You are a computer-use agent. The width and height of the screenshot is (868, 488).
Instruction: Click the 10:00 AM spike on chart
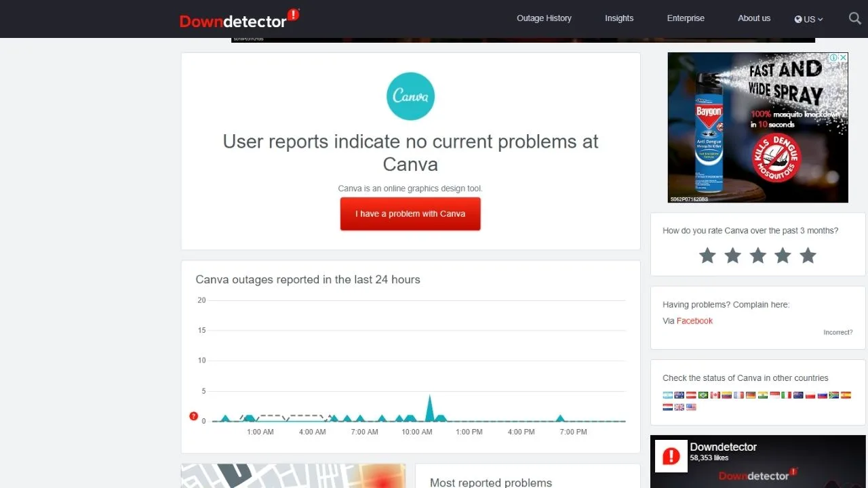[429, 408]
